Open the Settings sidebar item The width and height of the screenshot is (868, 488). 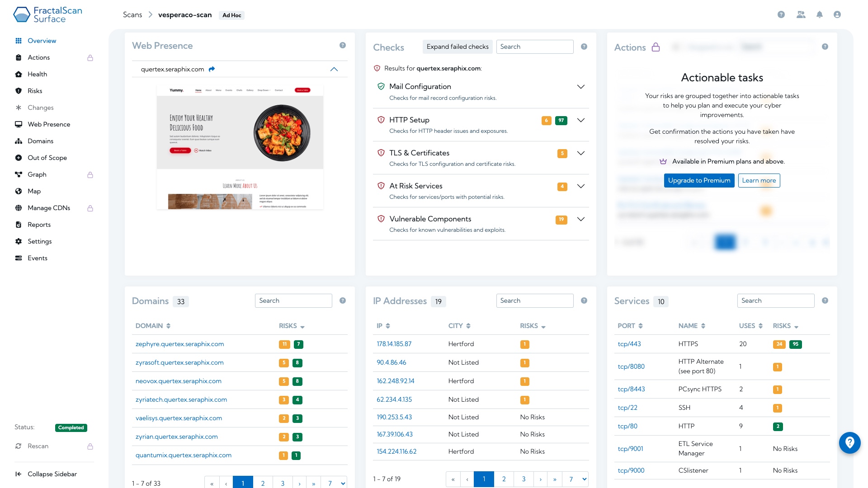39,241
